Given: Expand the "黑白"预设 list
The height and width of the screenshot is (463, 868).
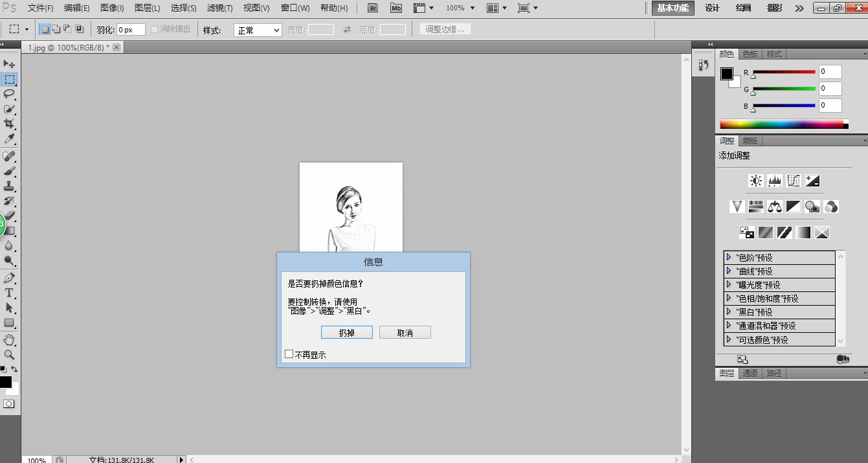Looking at the screenshot, I should [x=729, y=312].
